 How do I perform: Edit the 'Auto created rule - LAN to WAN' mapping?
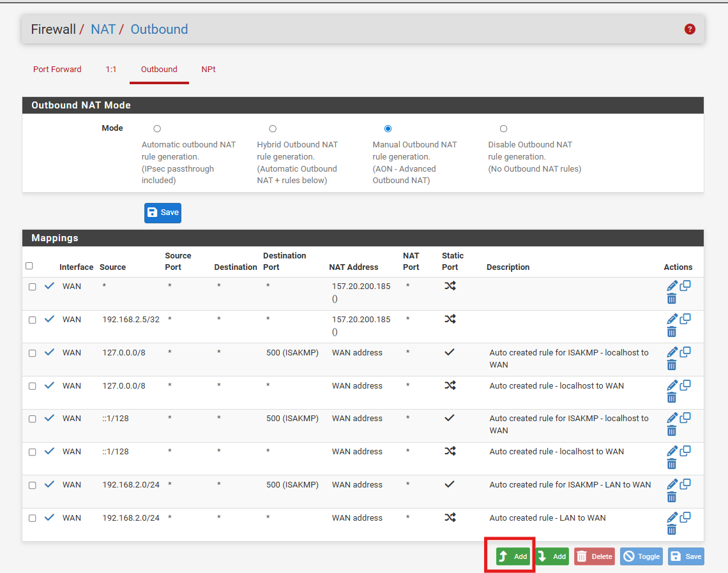click(x=672, y=517)
